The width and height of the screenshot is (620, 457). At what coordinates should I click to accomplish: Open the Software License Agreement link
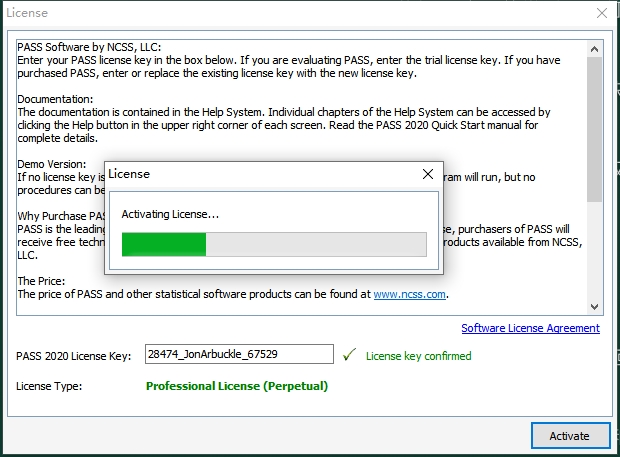coord(530,328)
